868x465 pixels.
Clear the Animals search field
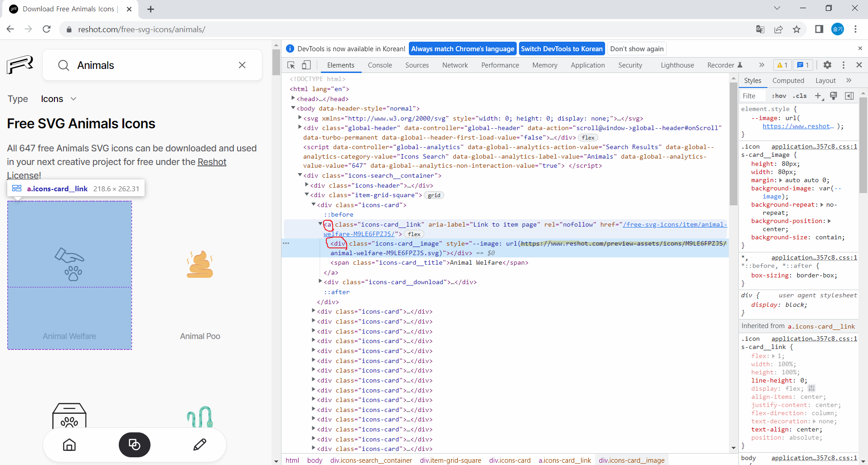pyautogui.click(x=242, y=65)
